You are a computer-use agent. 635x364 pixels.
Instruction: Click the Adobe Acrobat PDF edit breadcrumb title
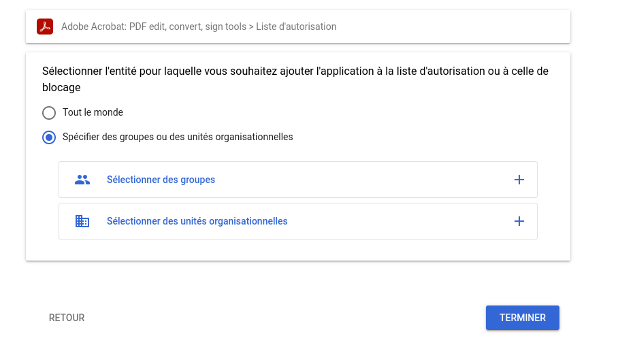[x=154, y=27]
